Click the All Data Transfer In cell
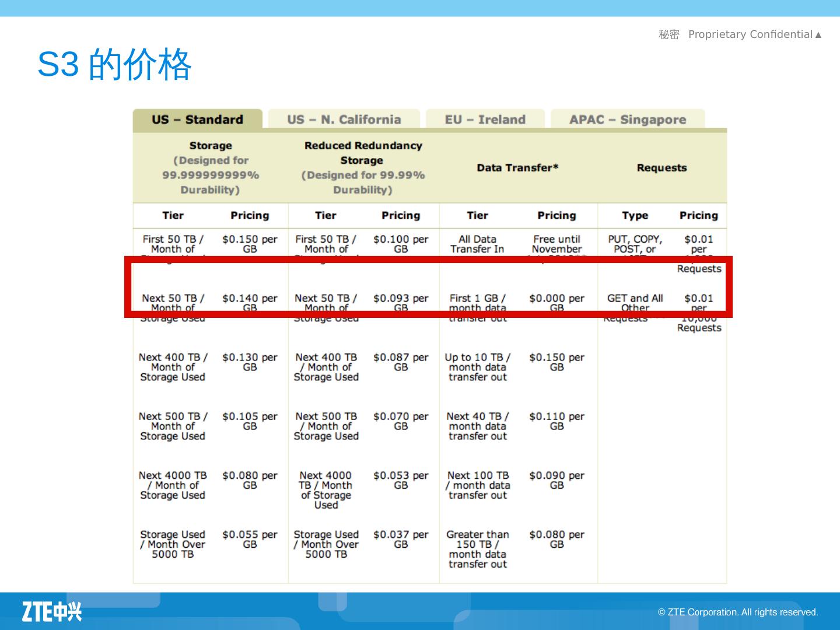840x630 pixels. [477, 244]
